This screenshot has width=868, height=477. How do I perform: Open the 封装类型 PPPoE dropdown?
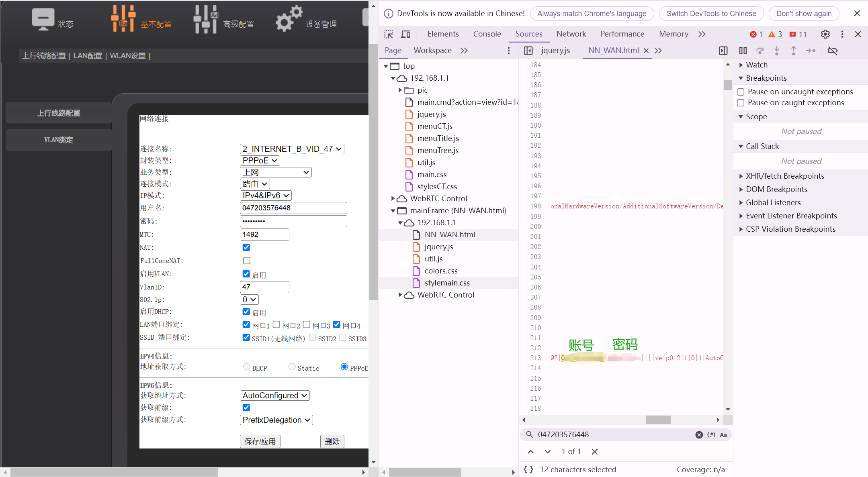260,161
